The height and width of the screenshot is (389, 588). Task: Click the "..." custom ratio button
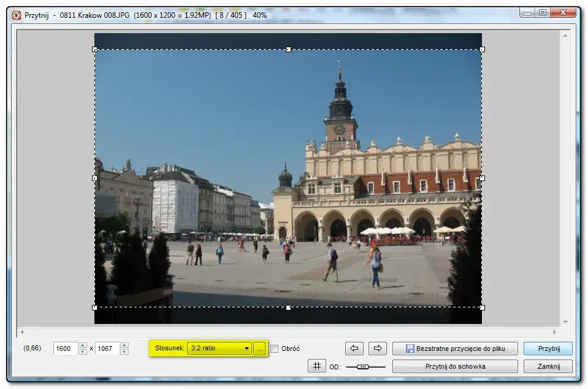tap(259, 348)
